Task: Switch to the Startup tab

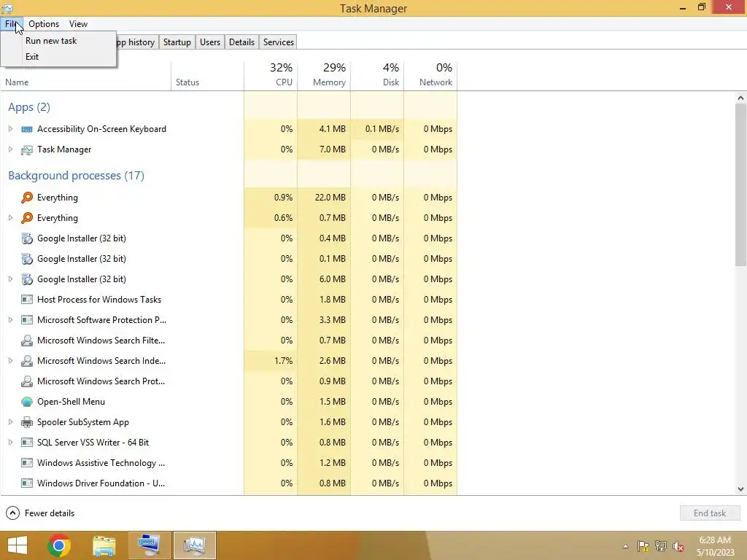Action: pyautogui.click(x=177, y=42)
